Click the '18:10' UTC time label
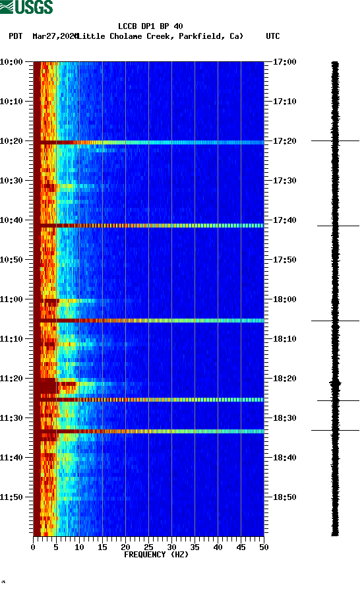The height and width of the screenshot is (589, 364). tap(284, 339)
